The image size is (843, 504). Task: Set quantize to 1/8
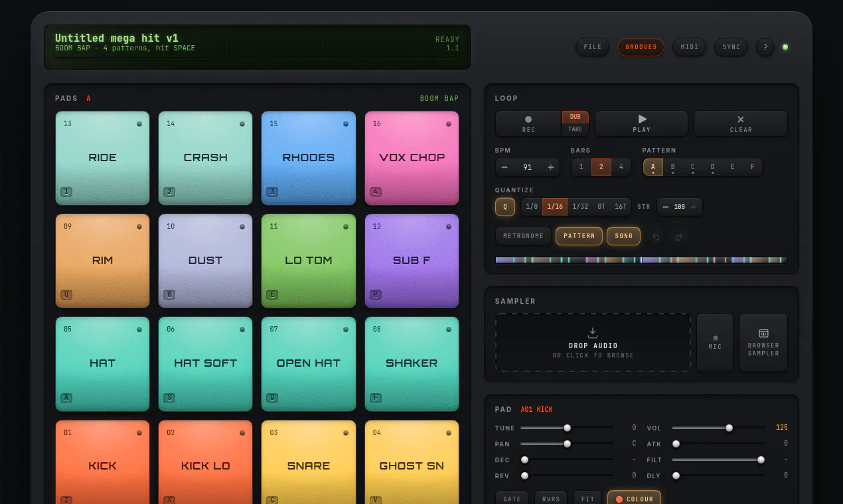tap(532, 207)
